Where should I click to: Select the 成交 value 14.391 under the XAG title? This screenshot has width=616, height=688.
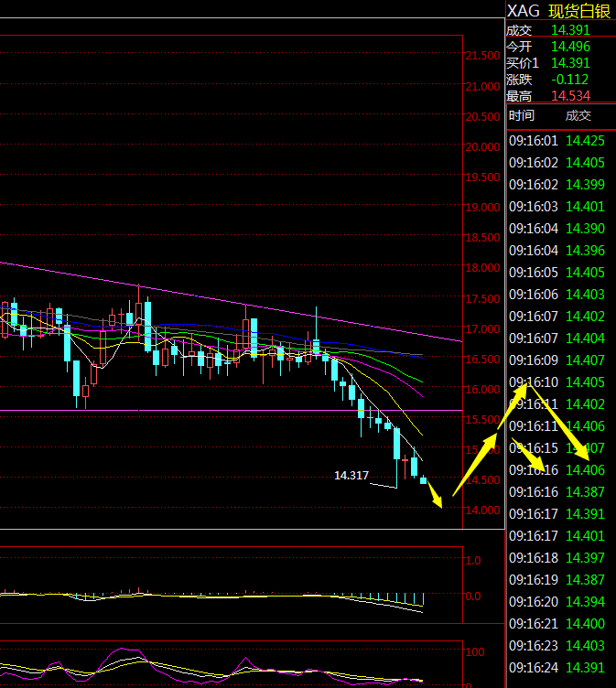tap(570, 30)
